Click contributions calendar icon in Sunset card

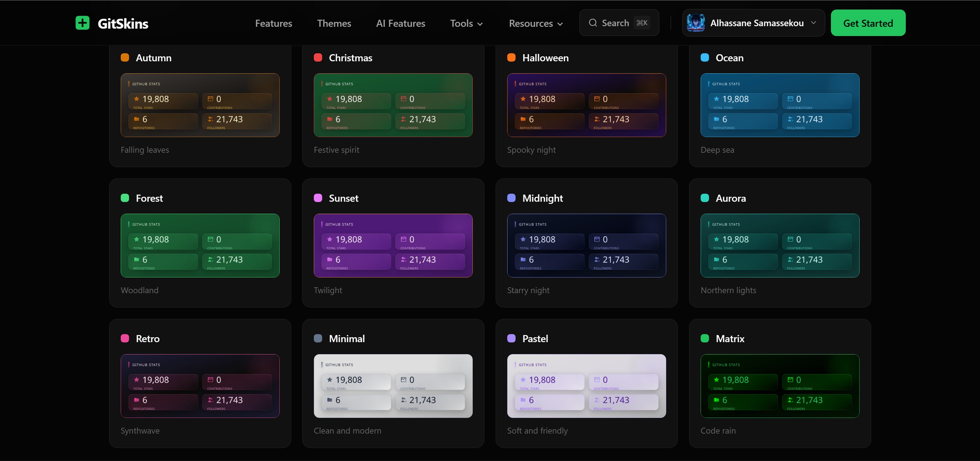(403, 239)
